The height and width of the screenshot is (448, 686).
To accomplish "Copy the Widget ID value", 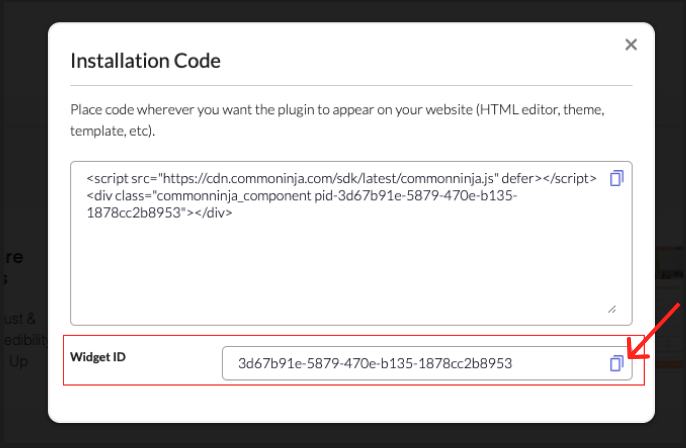I will click(616, 363).
